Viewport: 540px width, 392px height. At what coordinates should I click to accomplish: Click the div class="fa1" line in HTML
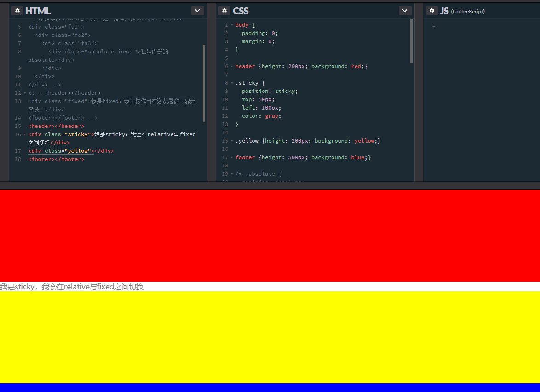point(56,27)
